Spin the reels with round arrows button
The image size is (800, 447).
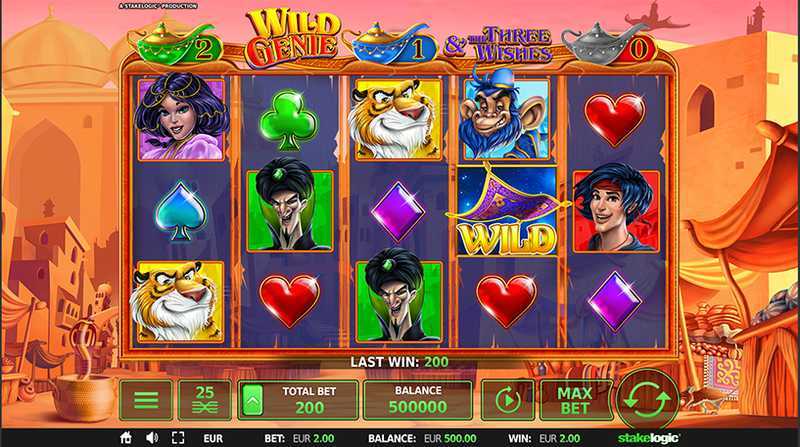647,401
